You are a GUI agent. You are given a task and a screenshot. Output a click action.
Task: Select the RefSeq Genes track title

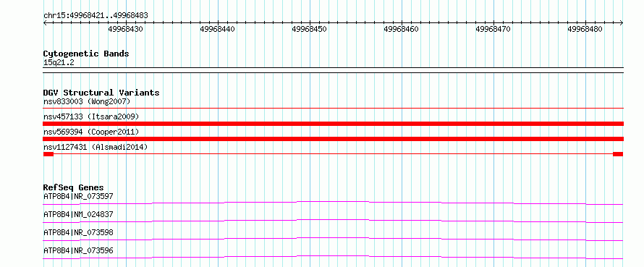tap(74, 188)
